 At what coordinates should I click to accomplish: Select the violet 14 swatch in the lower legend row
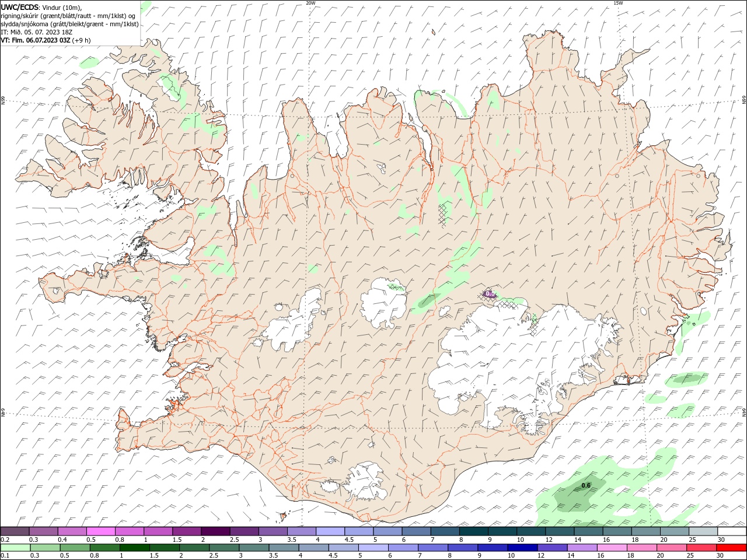582,548
